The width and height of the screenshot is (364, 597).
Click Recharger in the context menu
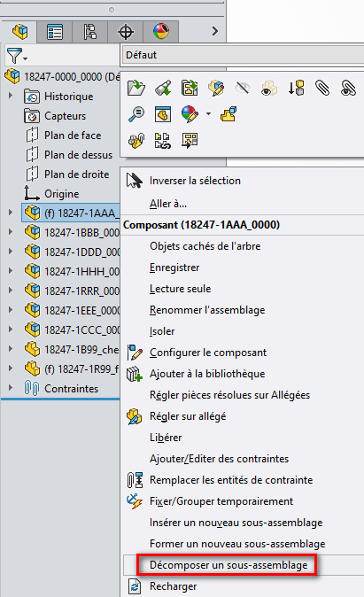tap(174, 586)
